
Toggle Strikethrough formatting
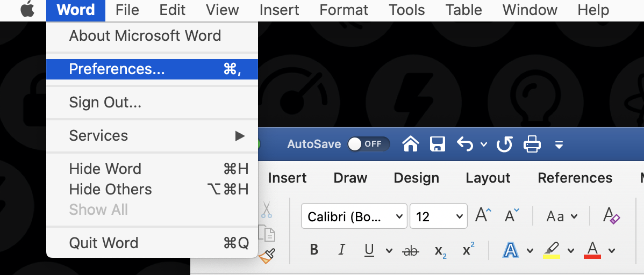(x=410, y=250)
